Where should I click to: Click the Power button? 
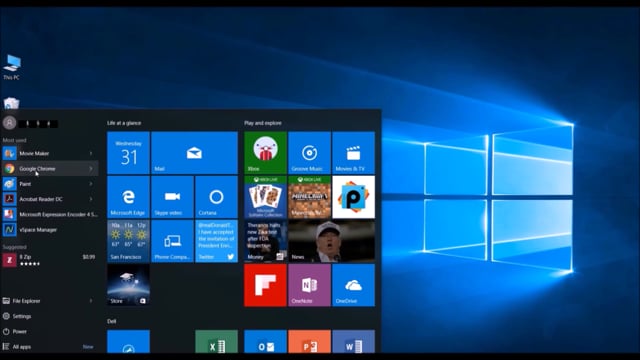coord(50,331)
